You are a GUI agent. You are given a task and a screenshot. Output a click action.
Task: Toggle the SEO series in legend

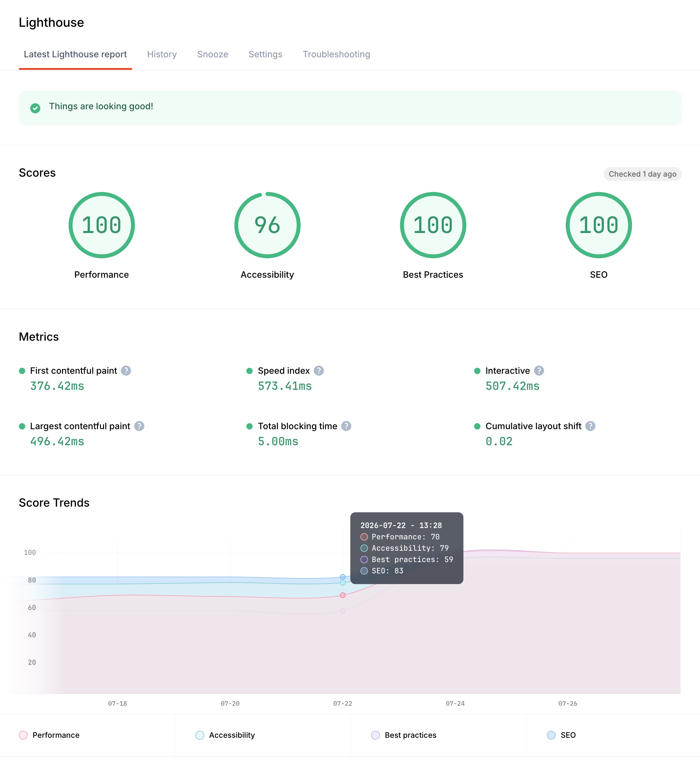561,735
